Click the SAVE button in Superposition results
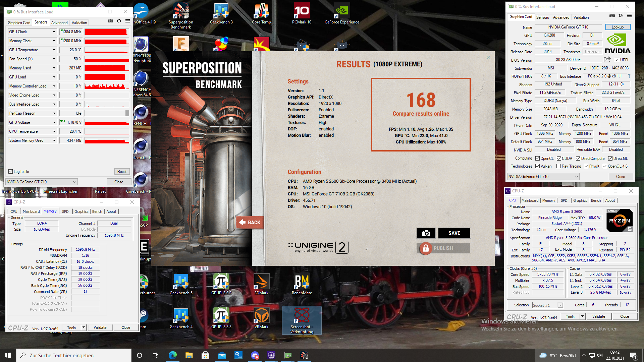 454,233
